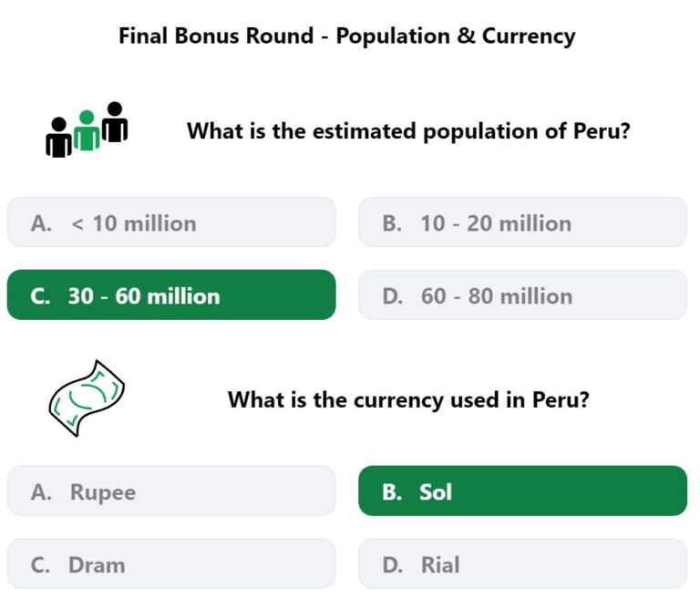Click the tallest black person figure in the icon
This screenshot has width=700, height=600.
115,122
